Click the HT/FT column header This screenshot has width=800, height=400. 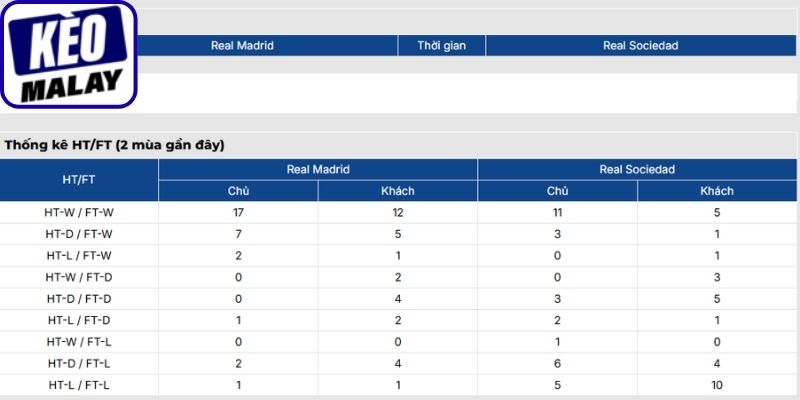click(79, 180)
